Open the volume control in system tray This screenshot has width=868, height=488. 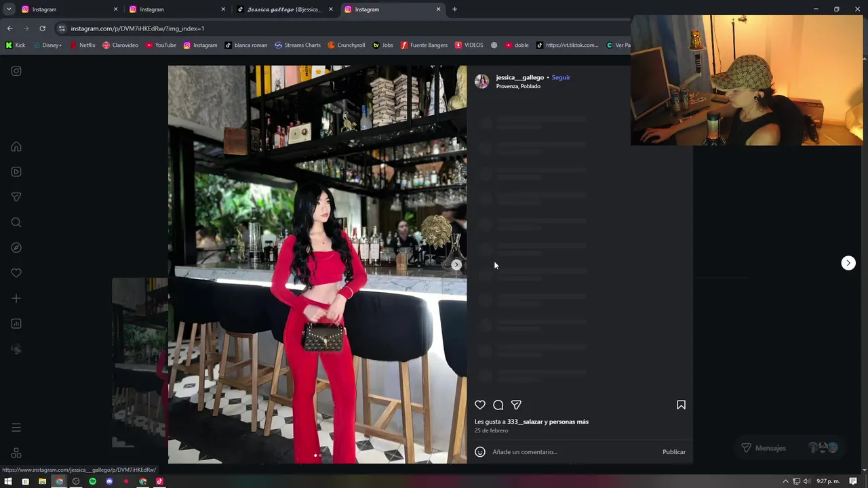tap(807, 481)
